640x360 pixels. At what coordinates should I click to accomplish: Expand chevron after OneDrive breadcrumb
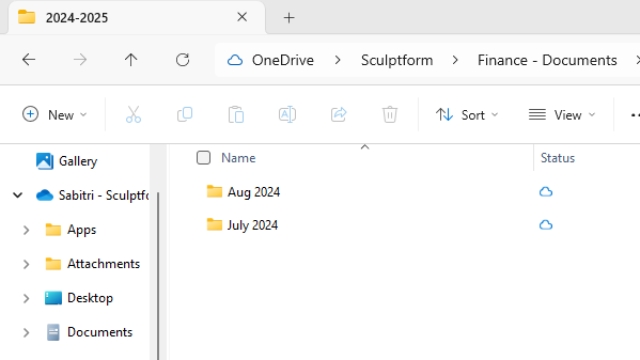tap(338, 60)
